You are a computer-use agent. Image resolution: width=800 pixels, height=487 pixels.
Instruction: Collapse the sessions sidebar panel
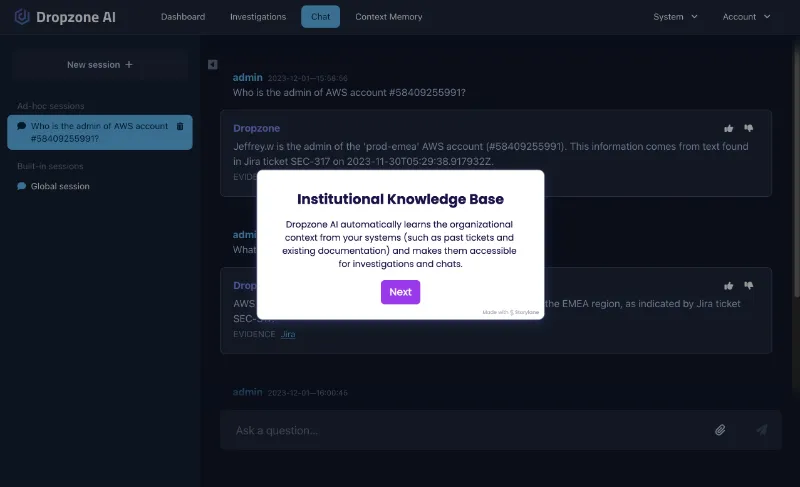click(213, 64)
